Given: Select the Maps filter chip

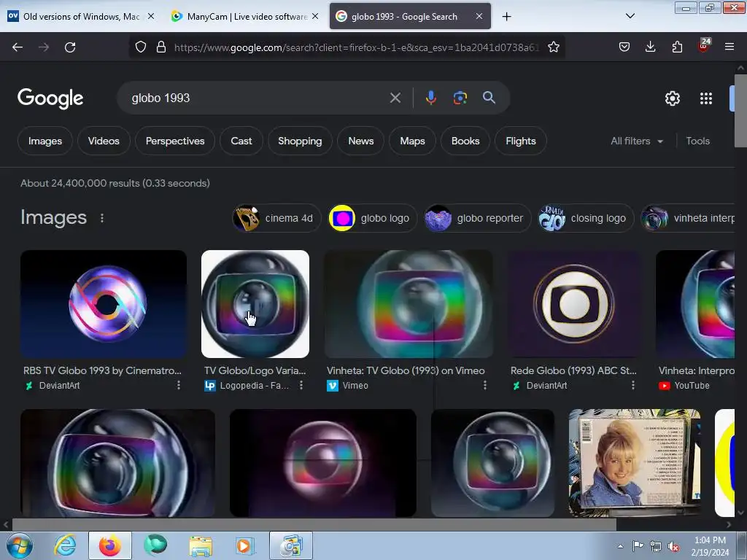Looking at the screenshot, I should tap(412, 141).
